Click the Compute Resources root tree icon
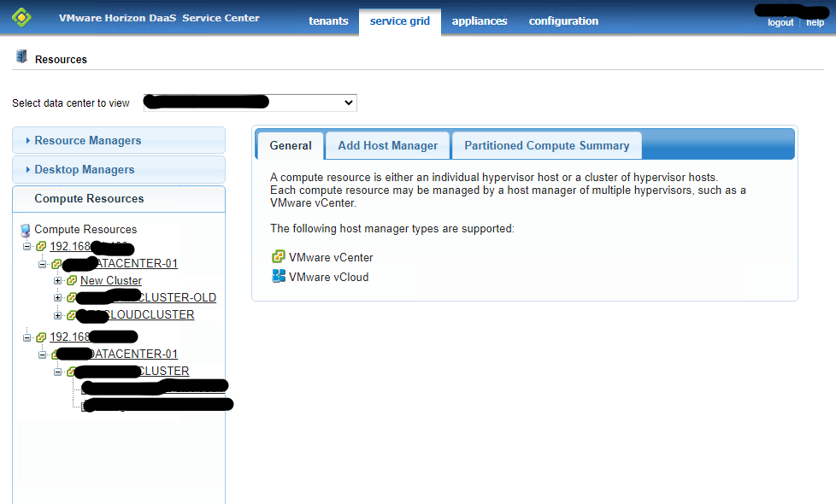Screen dimensions: 836x504 tap(25, 230)
